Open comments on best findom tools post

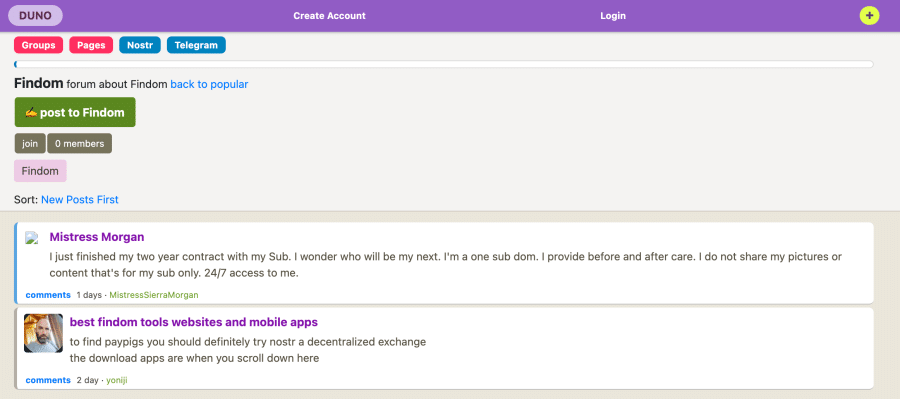48,380
